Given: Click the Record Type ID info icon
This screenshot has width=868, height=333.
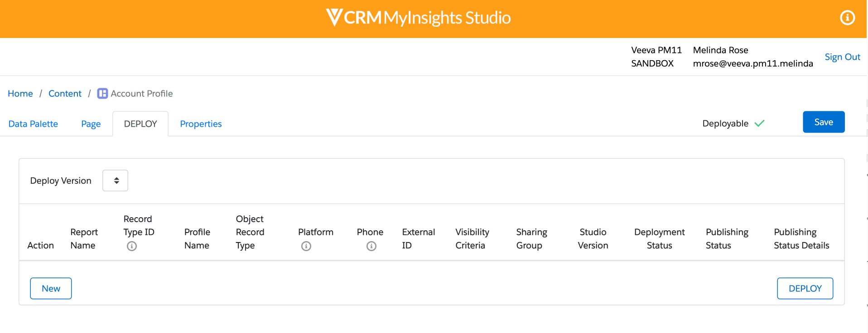Looking at the screenshot, I should (x=132, y=246).
